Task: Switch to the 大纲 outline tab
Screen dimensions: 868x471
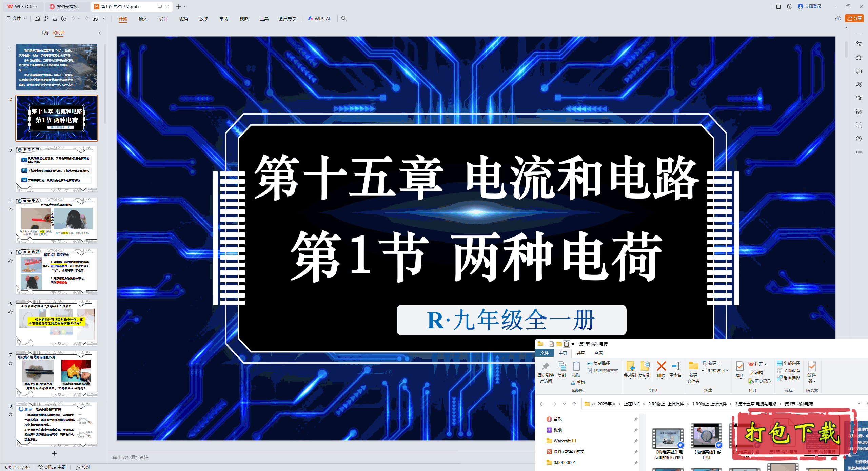Action: point(44,33)
